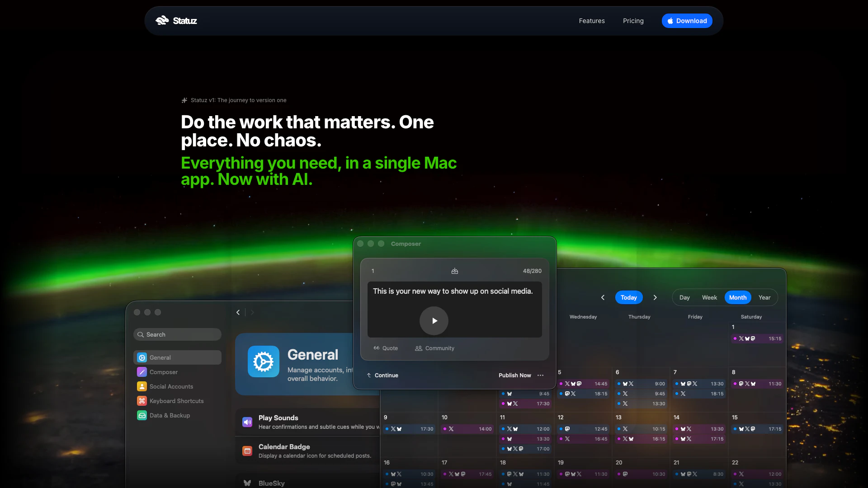
Task: Open Social Accounts sidebar item
Action: coord(171,386)
